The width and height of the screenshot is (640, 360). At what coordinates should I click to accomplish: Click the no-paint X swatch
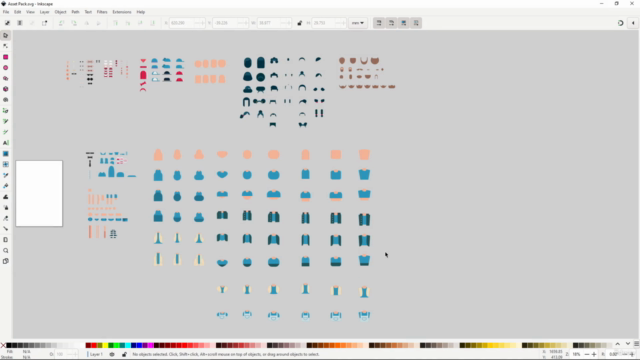[3, 345]
